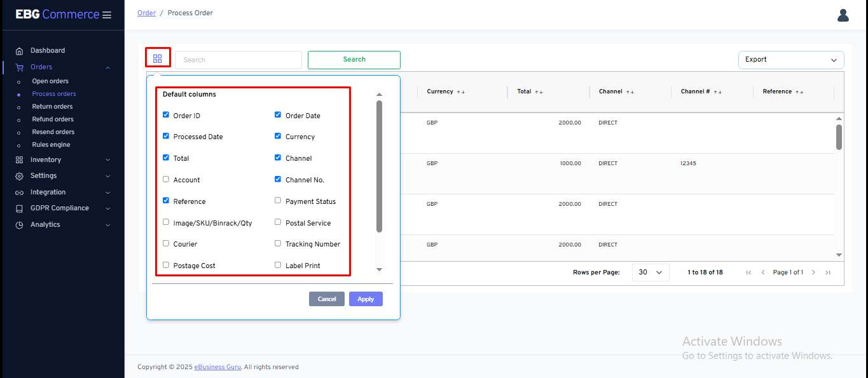
Task: Enable the Tracking Number checkbox
Action: click(277, 243)
